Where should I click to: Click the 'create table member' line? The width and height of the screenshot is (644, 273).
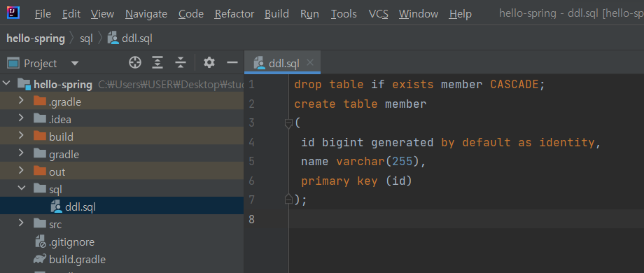(360, 104)
